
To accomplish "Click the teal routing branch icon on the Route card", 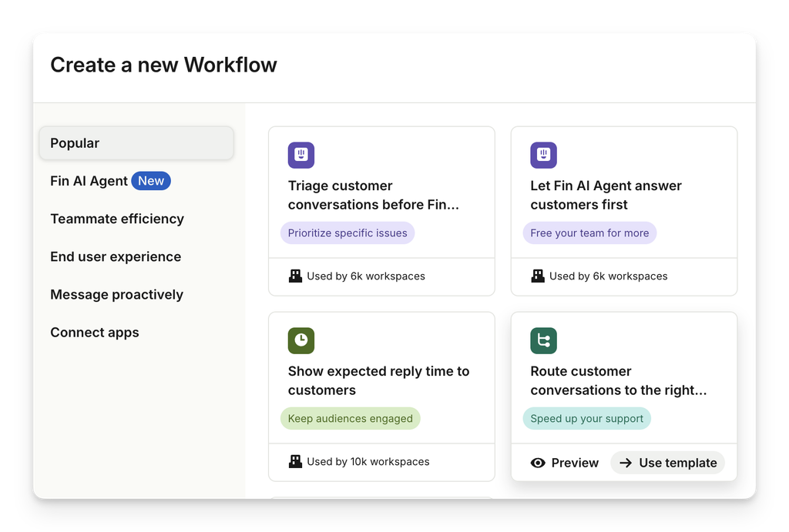I will (543, 340).
